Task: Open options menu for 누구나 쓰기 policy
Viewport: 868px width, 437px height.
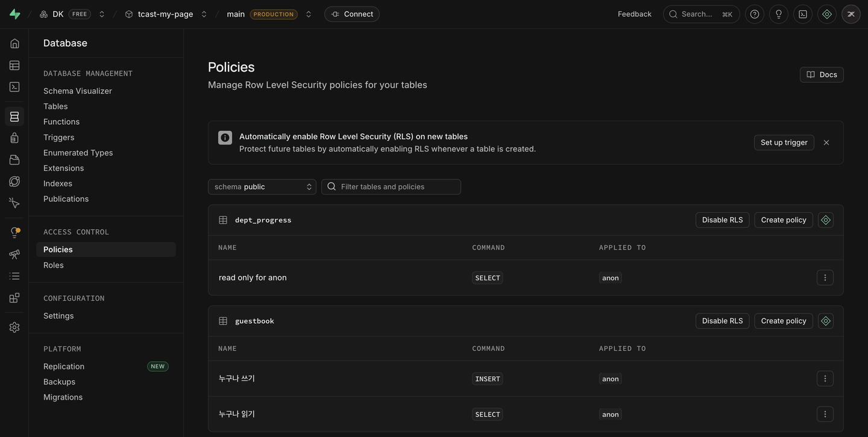Action: click(825, 379)
